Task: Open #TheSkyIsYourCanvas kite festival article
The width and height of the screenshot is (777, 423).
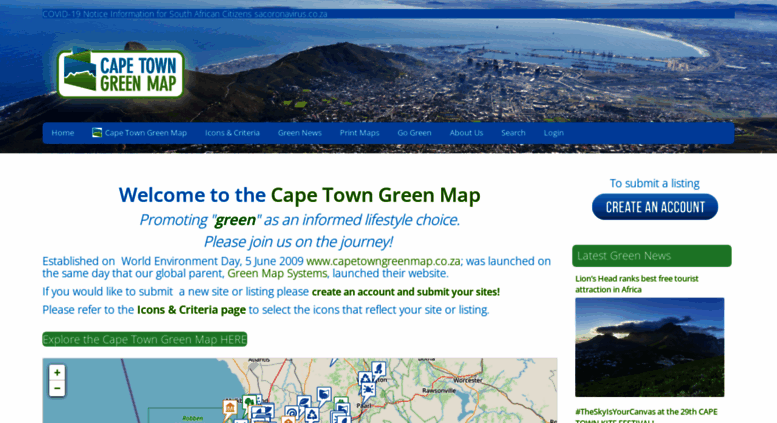Action: [x=646, y=415]
